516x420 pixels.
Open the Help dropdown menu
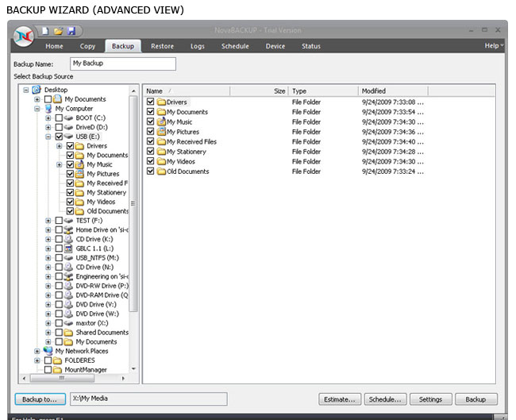[x=494, y=46]
